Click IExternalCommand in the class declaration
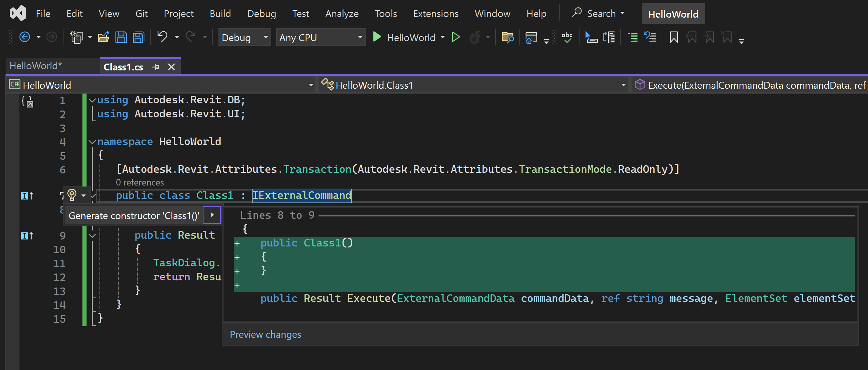The image size is (868, 370). 302,195
